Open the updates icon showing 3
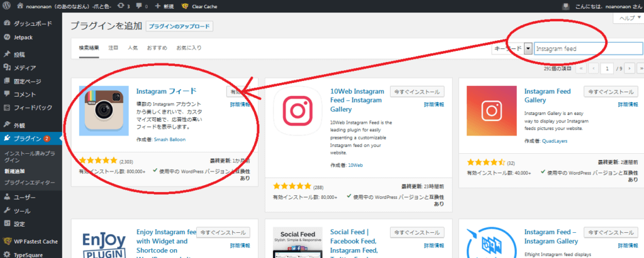 (124, 6)
